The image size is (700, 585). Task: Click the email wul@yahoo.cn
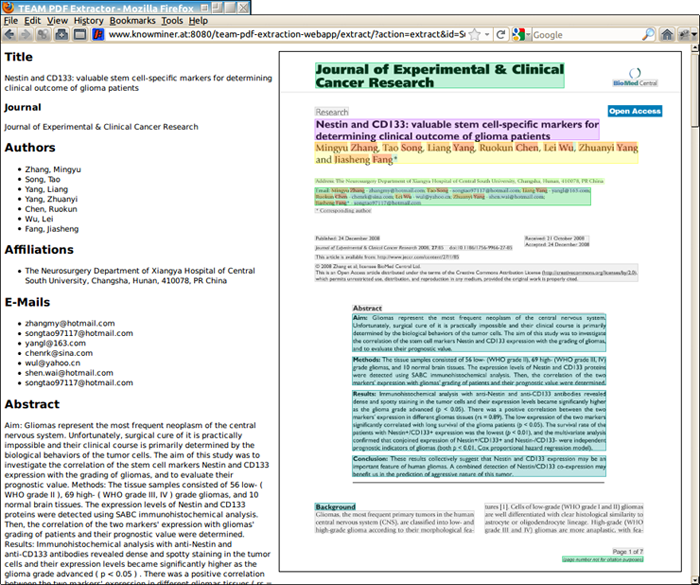(53, 363)
